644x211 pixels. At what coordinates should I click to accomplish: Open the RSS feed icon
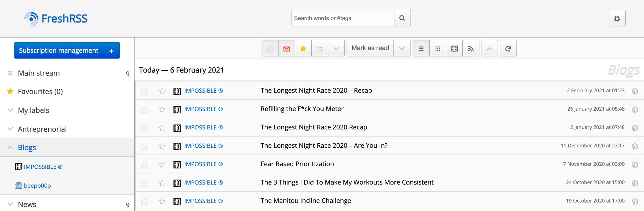(471, 48)
